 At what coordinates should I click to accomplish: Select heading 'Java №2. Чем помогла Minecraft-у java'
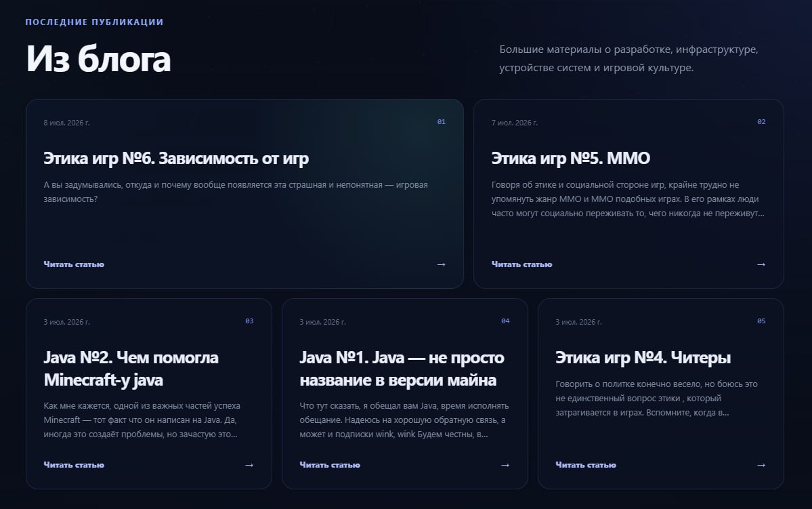click(131, 369)
